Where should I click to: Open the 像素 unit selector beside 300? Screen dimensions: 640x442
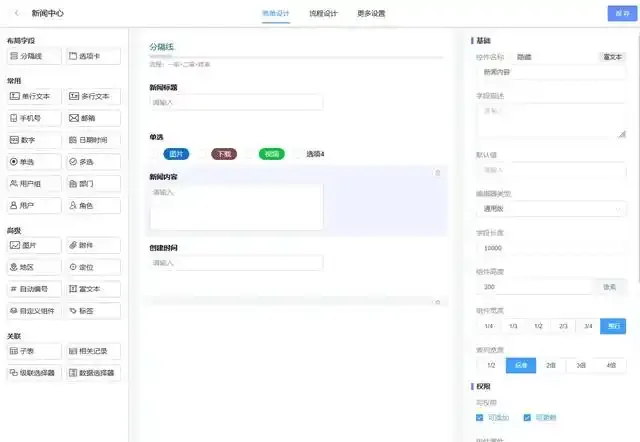pyautogui.click(x=609, y=287)
